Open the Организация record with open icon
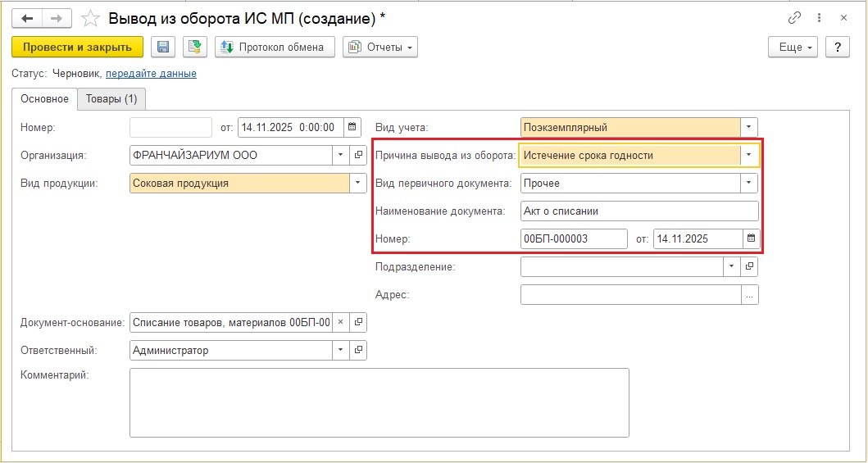This screenshot has height=463, width=868. [358, 156]
